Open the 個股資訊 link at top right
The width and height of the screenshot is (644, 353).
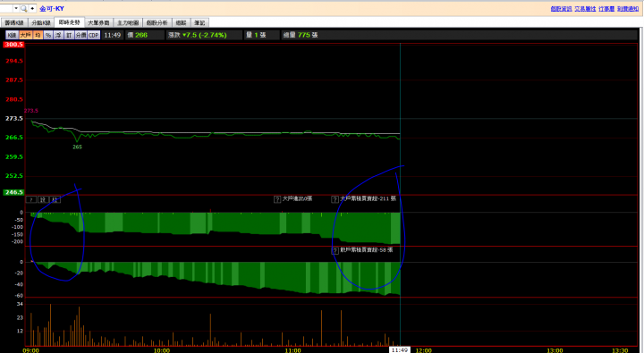click(x=561, y=9)
